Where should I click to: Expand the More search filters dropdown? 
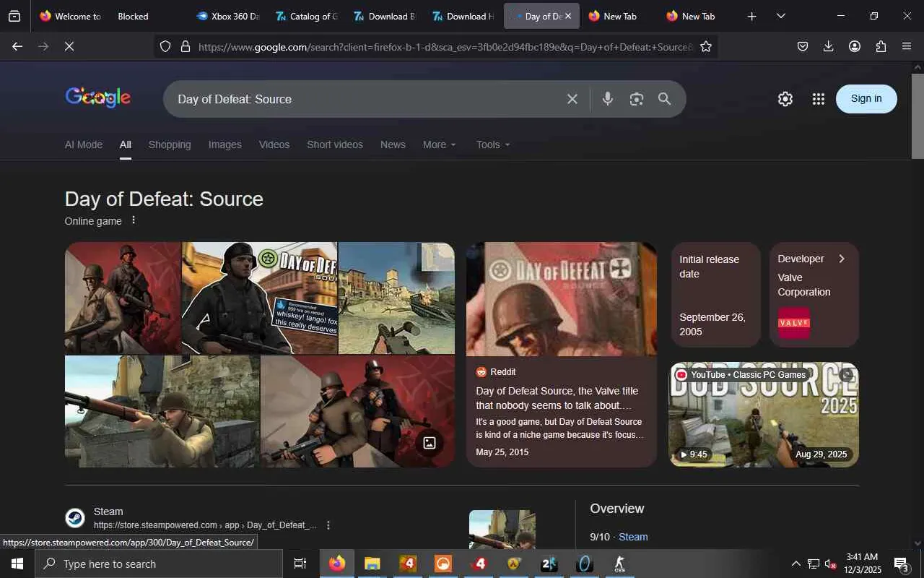[x=440, y=144]
